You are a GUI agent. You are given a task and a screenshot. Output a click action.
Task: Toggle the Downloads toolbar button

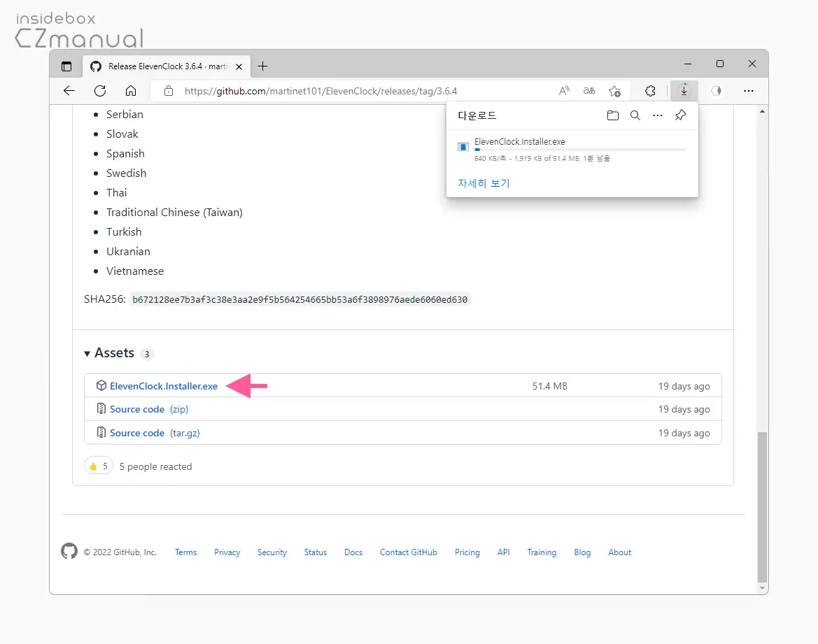684,91
